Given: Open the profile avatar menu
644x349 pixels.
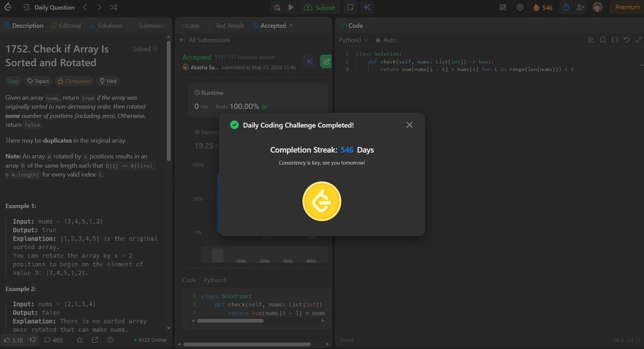Looking at the screenshot, I should 597,8.
